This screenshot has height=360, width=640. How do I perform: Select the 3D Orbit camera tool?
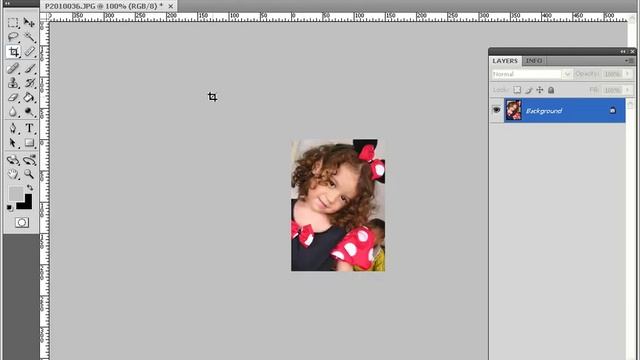(29, 160)
